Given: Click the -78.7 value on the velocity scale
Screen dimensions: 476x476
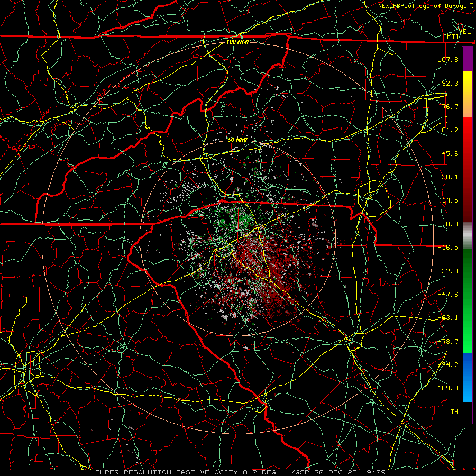Looking at the screenshot, I should tap(448, 342).
